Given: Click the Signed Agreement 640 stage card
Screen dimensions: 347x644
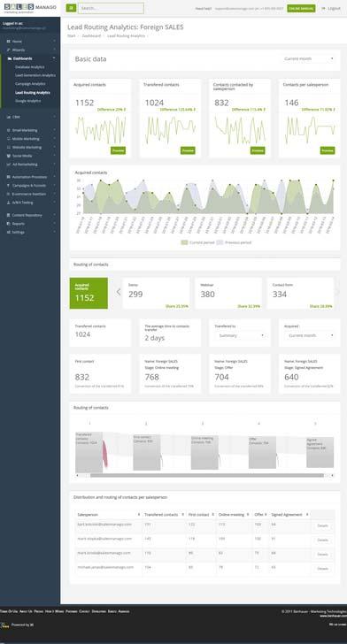Looking at the screenshot, I should tap(310, 373).
